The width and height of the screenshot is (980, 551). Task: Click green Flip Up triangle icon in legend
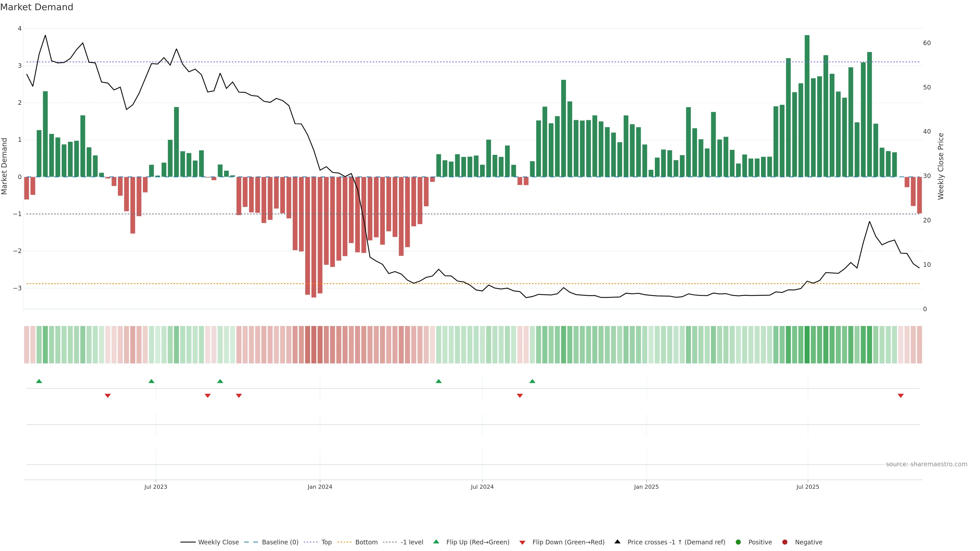(436, 542)
